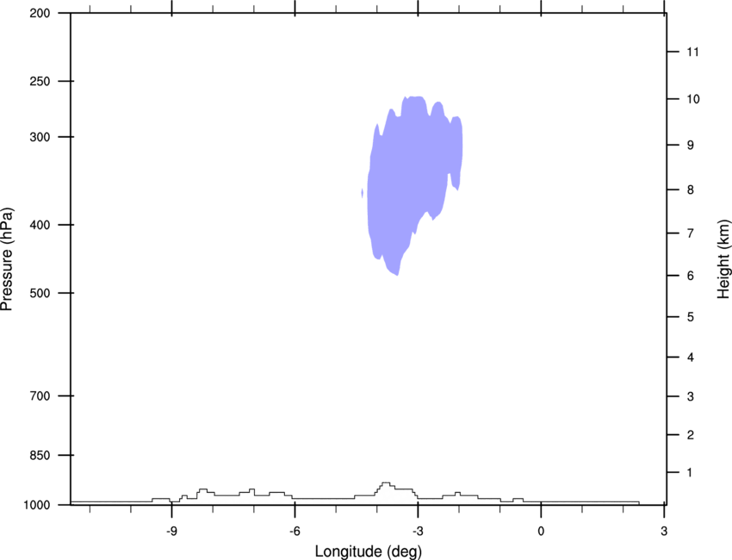Click the 'Pressure (hPa)' axis title

click(x=7, y=259)
